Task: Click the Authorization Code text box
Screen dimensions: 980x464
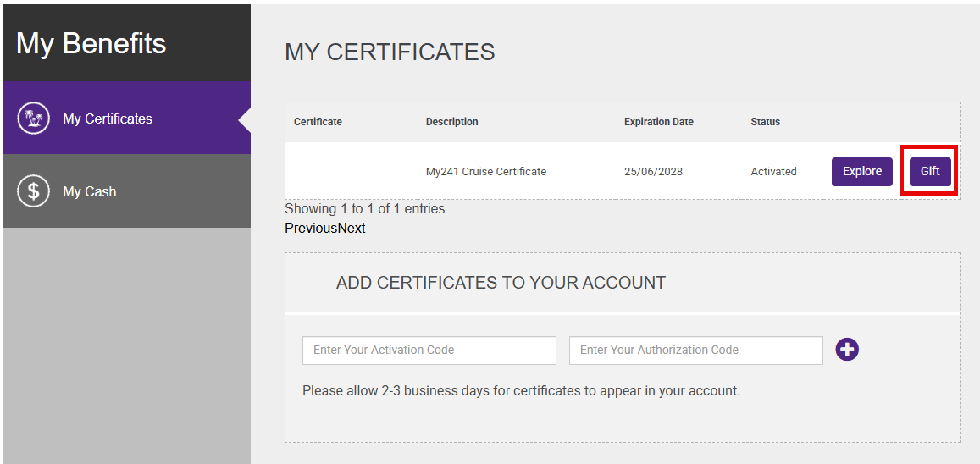Action: point(695,350)
